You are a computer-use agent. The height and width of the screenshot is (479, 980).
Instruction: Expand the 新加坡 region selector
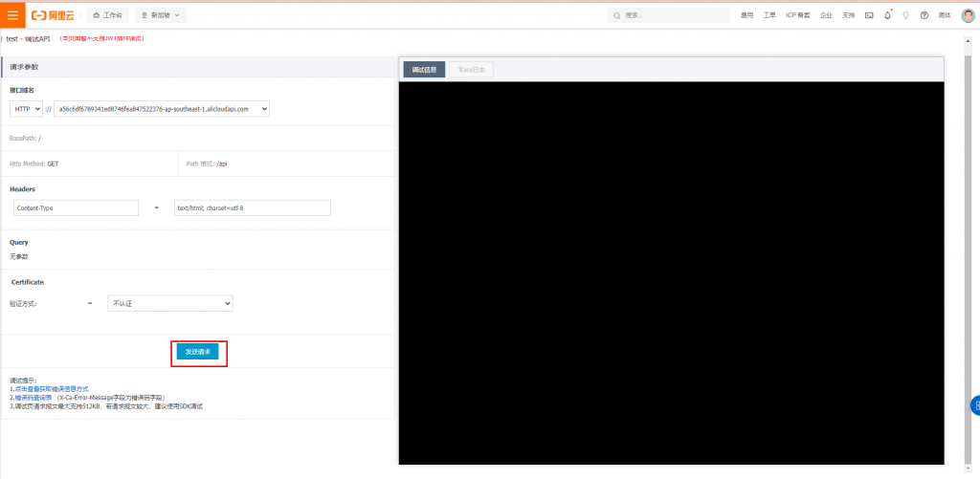pyautogui.click(x=161, y=15)
